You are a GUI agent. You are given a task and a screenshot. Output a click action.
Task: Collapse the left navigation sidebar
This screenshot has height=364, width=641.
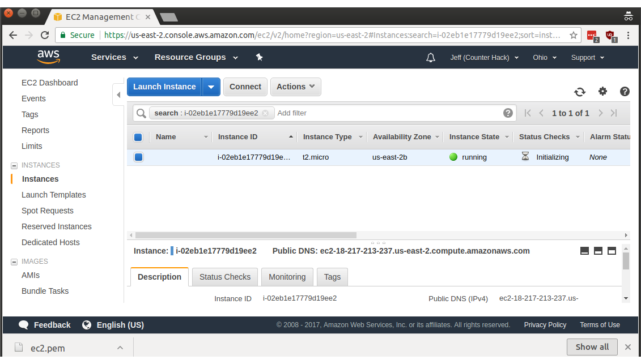[x=118, y=95]
